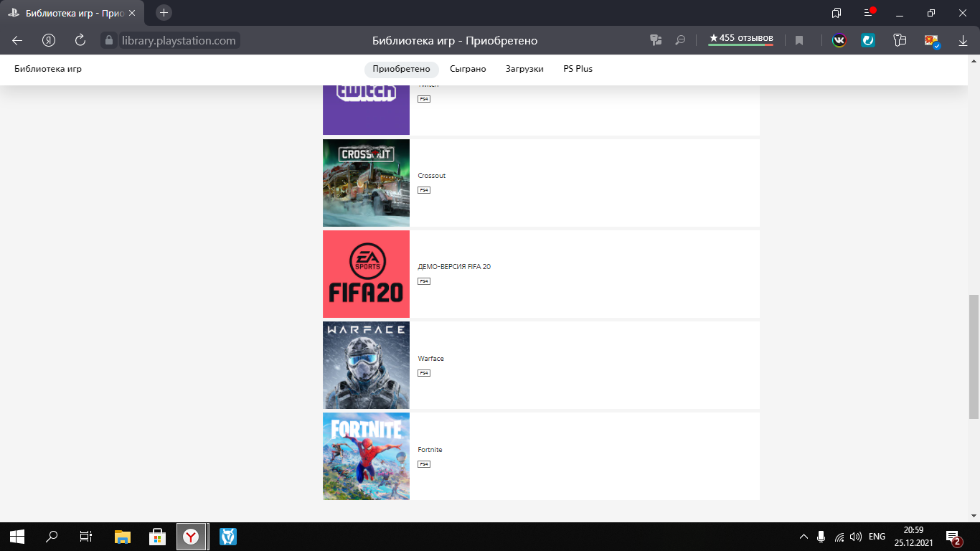980x551 pixels.
Task: Close the Библиотека игр browser tab
Action: pyautogui.click(x=132, y=13)
